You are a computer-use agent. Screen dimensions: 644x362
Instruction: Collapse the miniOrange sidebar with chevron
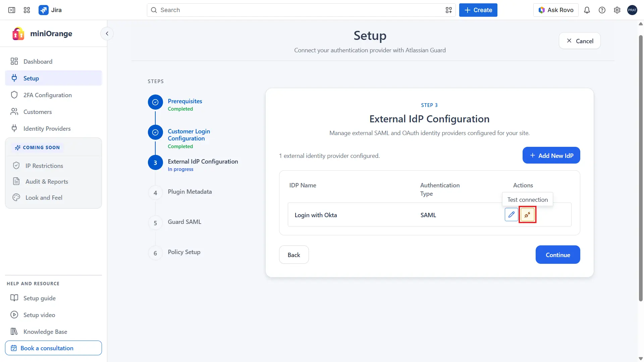pyautogui.click(x=107, y=34)
